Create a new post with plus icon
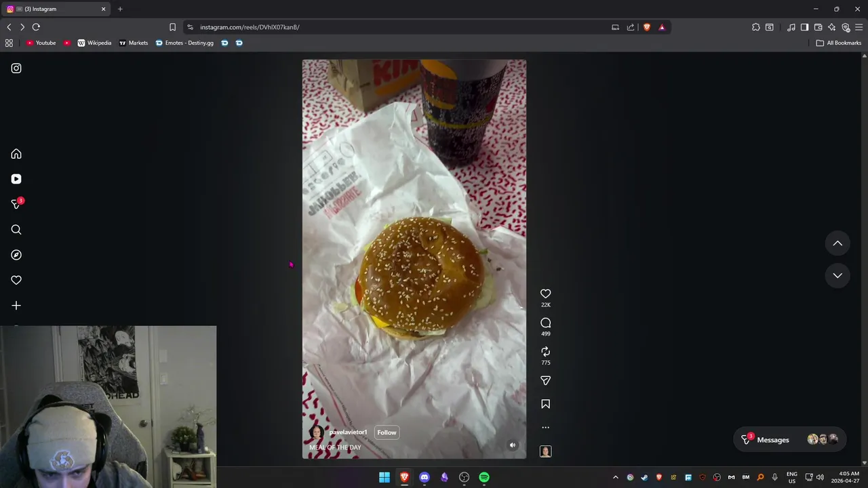The image size is (868, 488). tap(16, 306)
